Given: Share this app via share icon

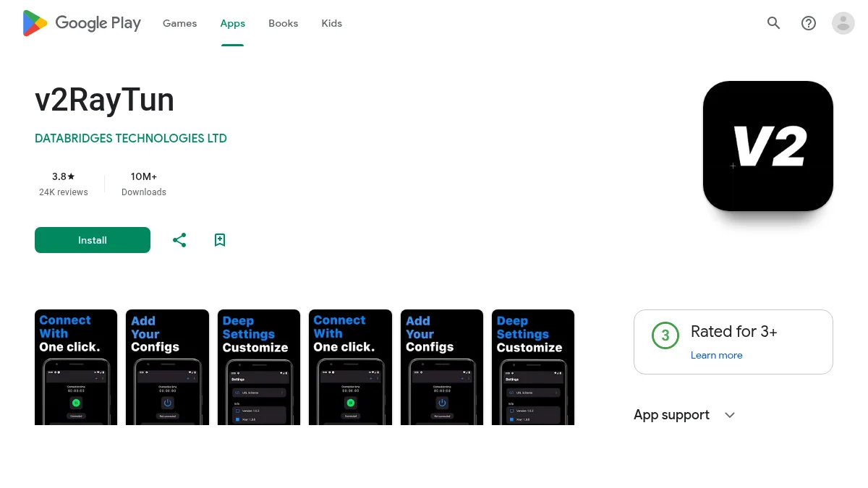Looking at the screenshot, I should coord(179,240).
